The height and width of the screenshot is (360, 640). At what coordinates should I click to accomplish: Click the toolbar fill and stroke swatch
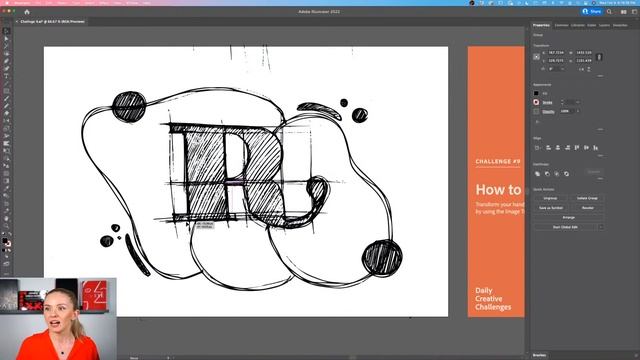pos(6,242)
